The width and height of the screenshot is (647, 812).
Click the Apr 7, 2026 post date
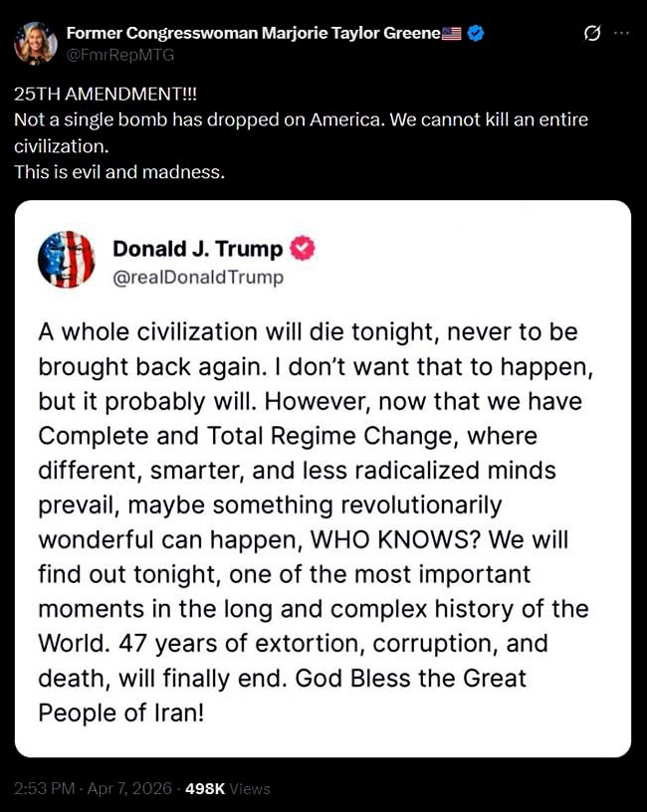(x=131, y=788)
